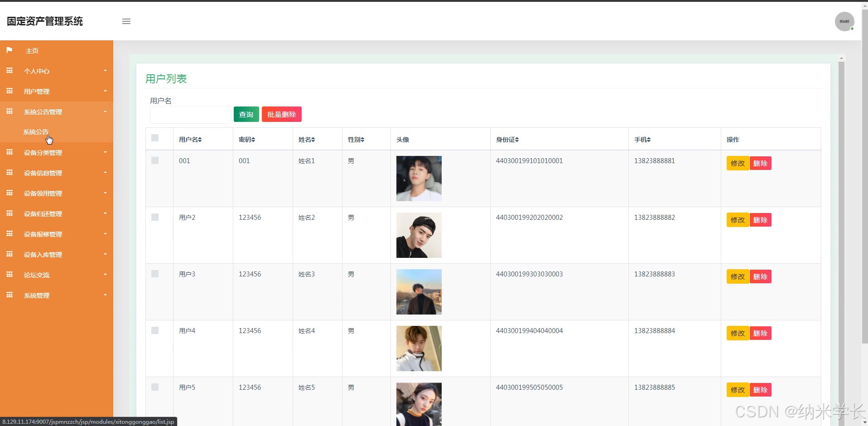868x426 pixels.
Task: Expand 设备归还管理 menu arrow
Action: [105, 213]
